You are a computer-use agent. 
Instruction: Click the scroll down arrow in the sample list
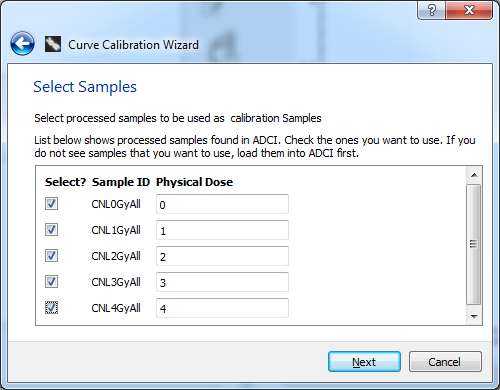474,316
